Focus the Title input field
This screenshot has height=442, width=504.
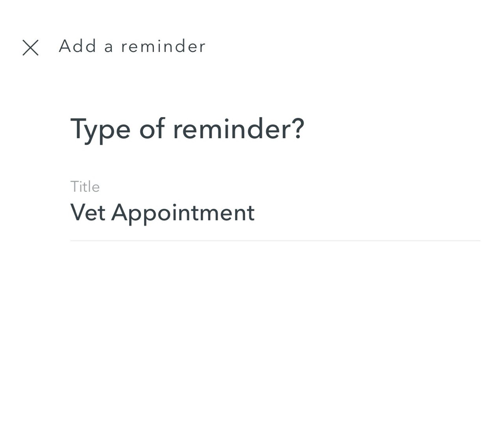[275, 213]
